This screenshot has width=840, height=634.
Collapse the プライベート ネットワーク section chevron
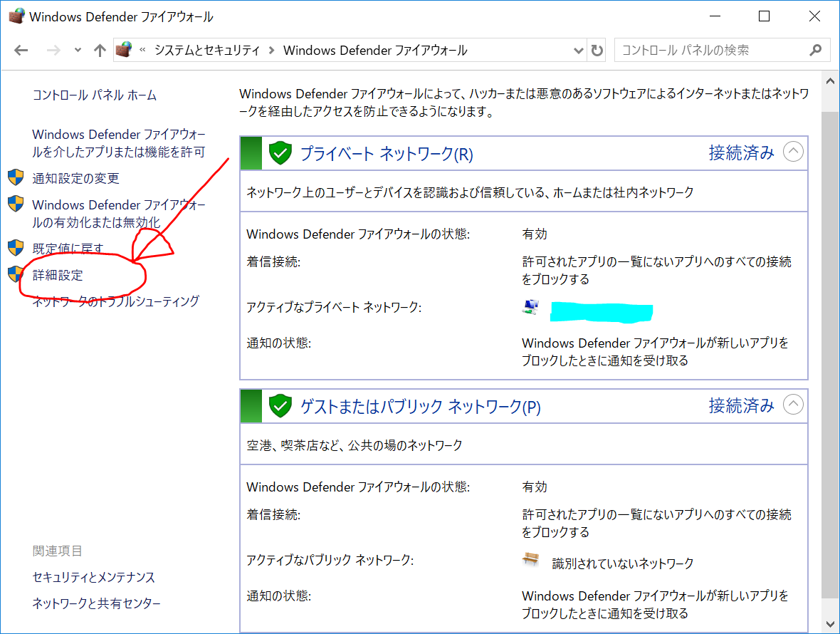coord(793,152)
